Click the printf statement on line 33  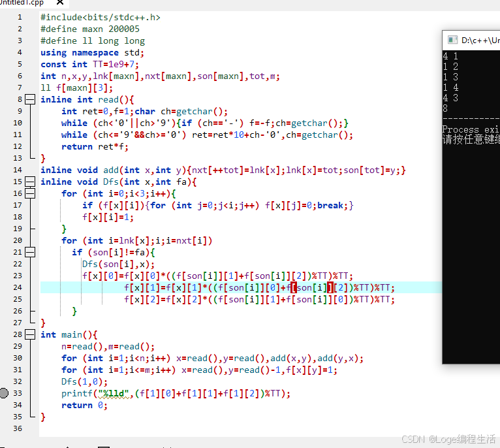pos(176,393)
